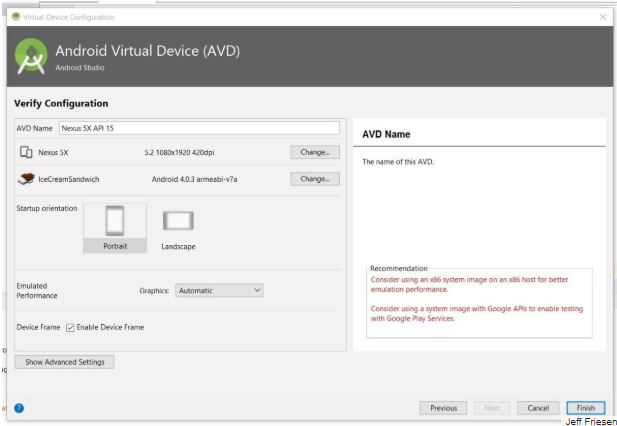Click the 'Startup orientation' label
The image size is (617, 426).
coord(47,208)
